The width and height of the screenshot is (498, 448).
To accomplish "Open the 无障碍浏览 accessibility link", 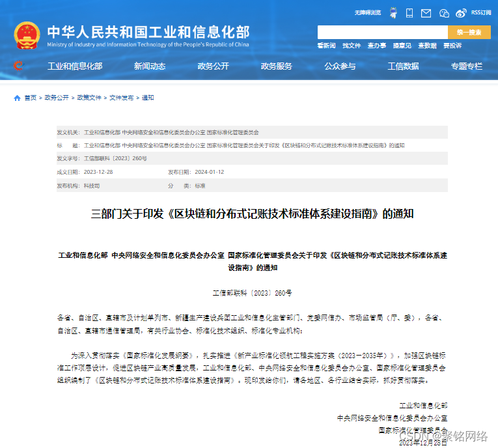I will click(367, 13).
